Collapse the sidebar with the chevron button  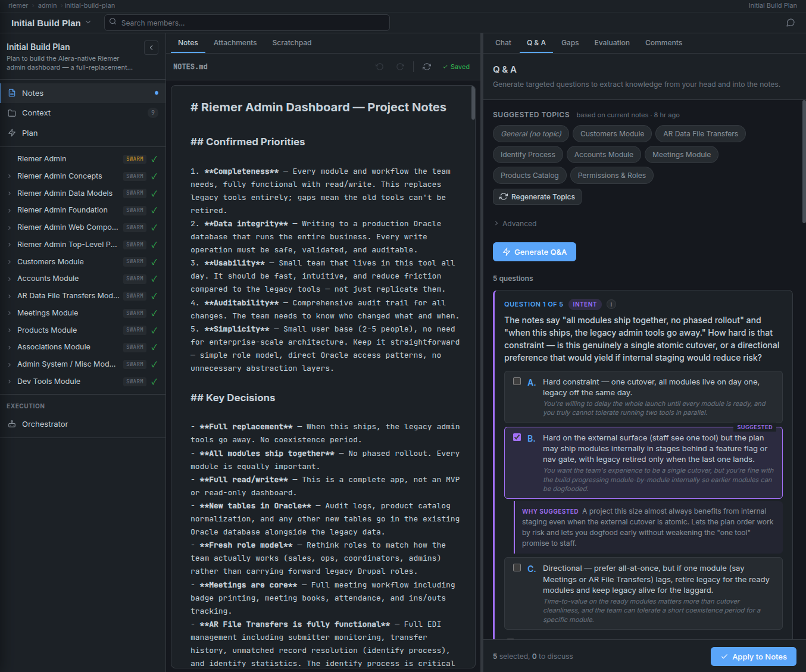pos(151,48)
